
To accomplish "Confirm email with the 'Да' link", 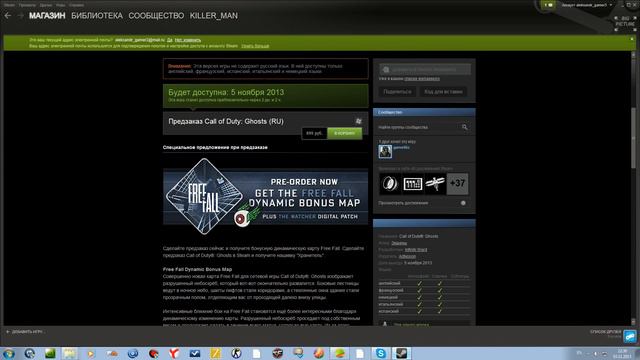I will pos(169,40).
